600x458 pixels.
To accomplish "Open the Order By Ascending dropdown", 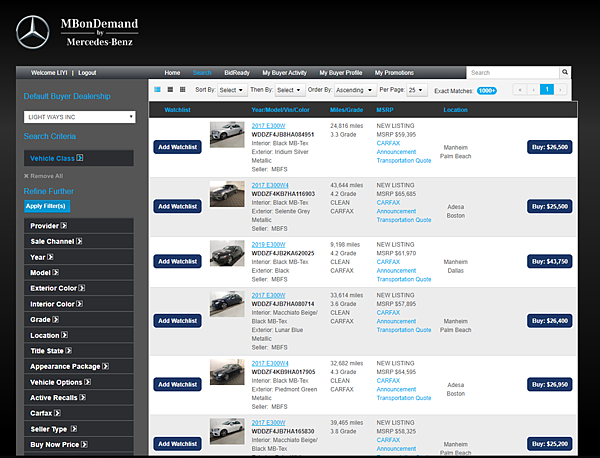I will (x=355, y=90).
